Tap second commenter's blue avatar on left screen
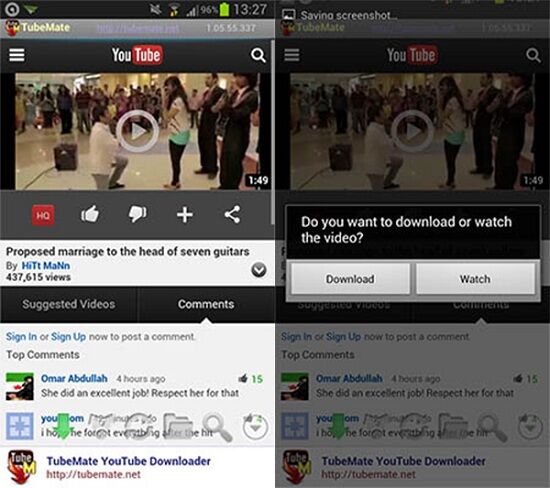Screen dimensions: 550x488 pos(20,426)
